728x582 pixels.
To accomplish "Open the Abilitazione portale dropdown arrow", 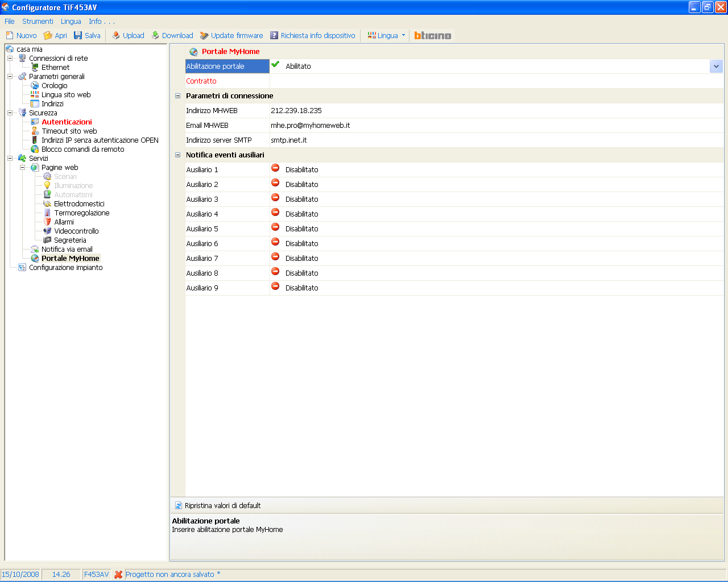I will [x=716, y=66].
